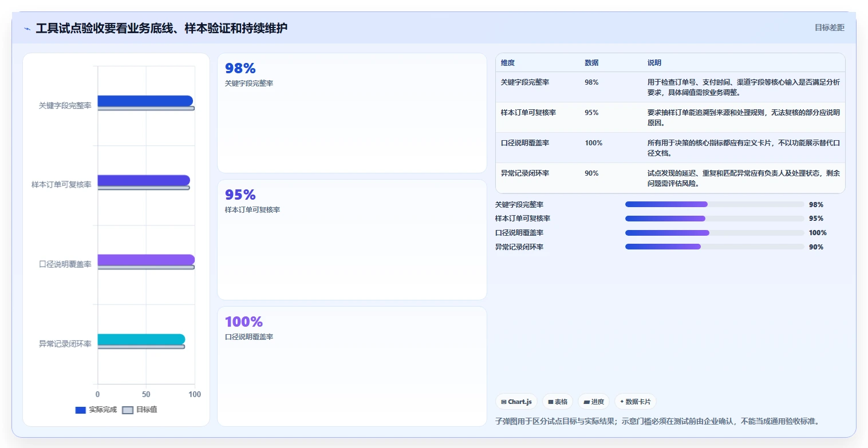Click the large 95% data card figure
Screen dimensions: 868x448
(240, 195)
